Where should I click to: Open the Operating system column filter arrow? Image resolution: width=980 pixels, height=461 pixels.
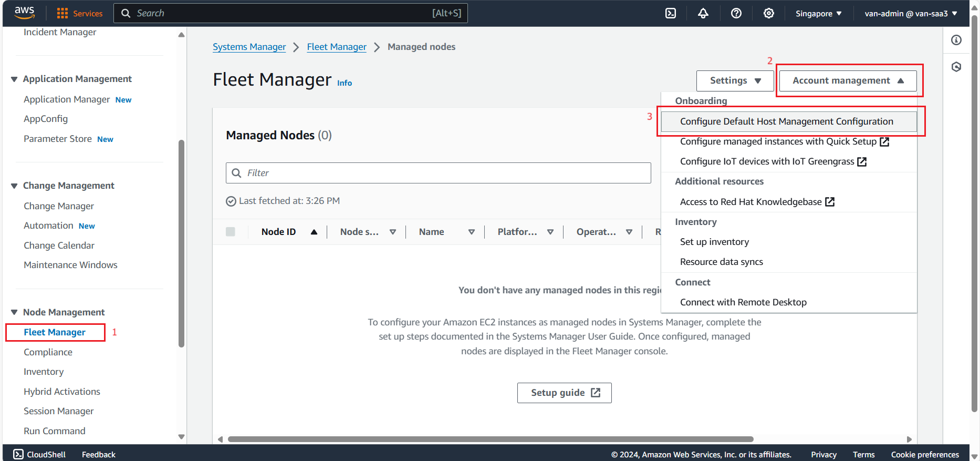(x=629, y=232)
